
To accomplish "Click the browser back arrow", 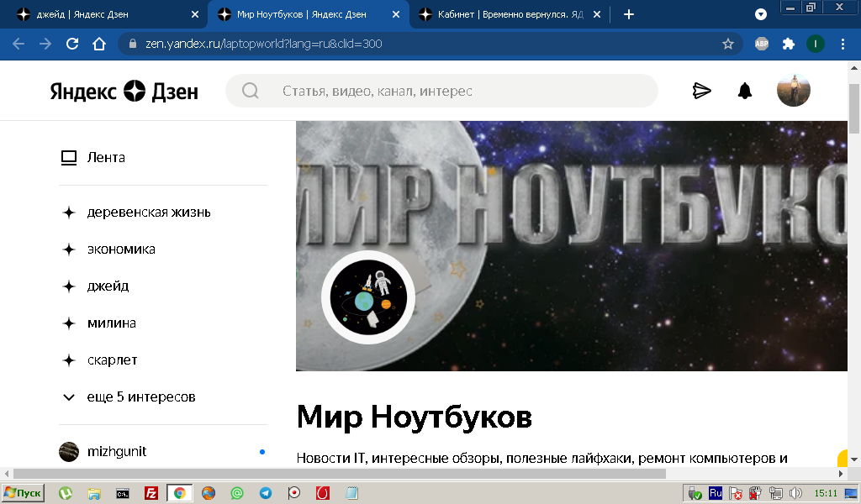I will coord(18,44).
